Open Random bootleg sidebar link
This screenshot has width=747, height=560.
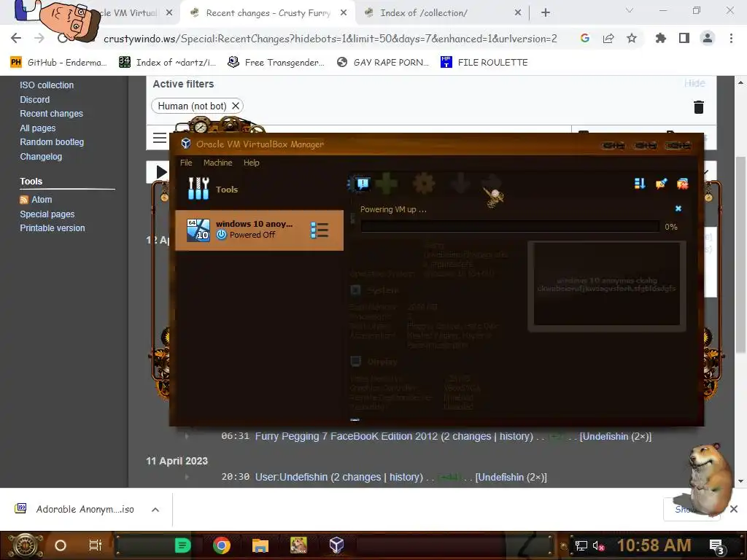click(52, 142)
